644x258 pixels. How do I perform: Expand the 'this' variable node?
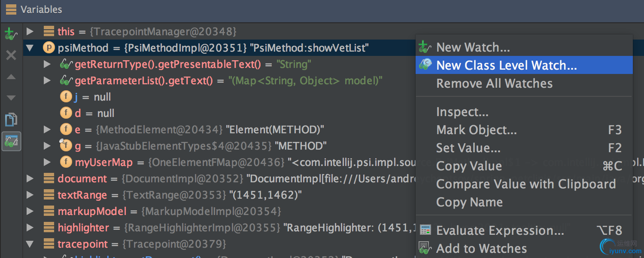tap(30, 31)
